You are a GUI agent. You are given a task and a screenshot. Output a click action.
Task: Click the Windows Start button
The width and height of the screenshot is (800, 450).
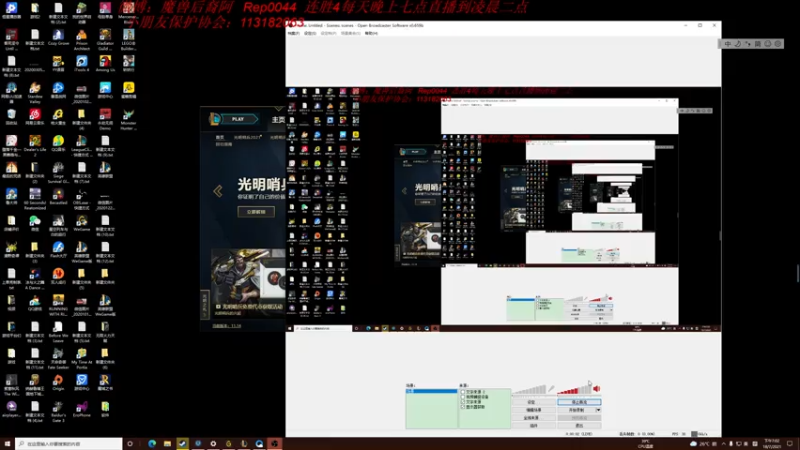click(x=7, y=444)
